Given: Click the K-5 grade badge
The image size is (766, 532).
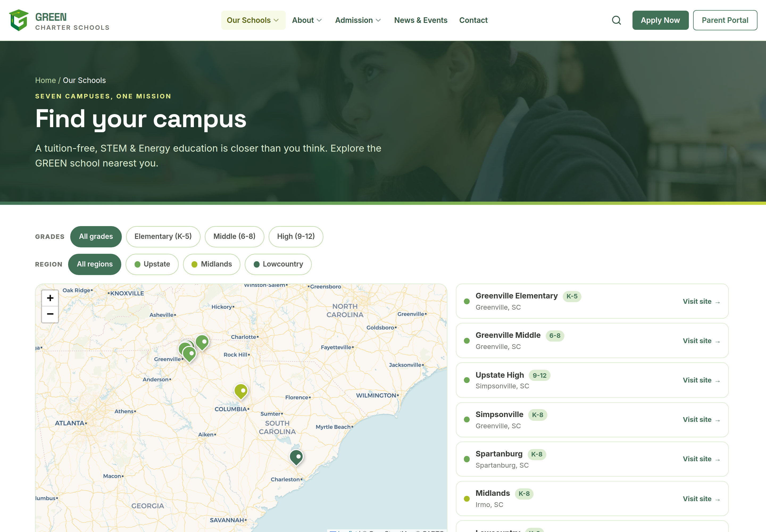Looking at the screenshot, I should click(572, 296).
